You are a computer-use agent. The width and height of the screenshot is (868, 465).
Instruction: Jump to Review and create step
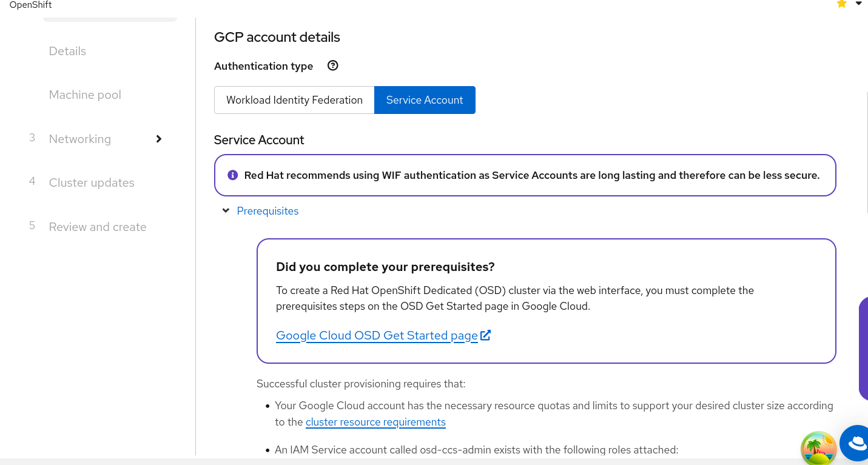pyautogui.click(x=98, y=227)
